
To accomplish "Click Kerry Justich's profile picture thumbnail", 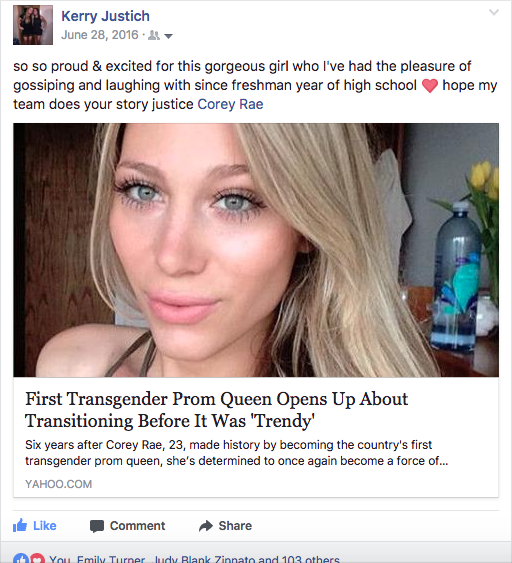I will pyautogui.click(x=33, y=25).
